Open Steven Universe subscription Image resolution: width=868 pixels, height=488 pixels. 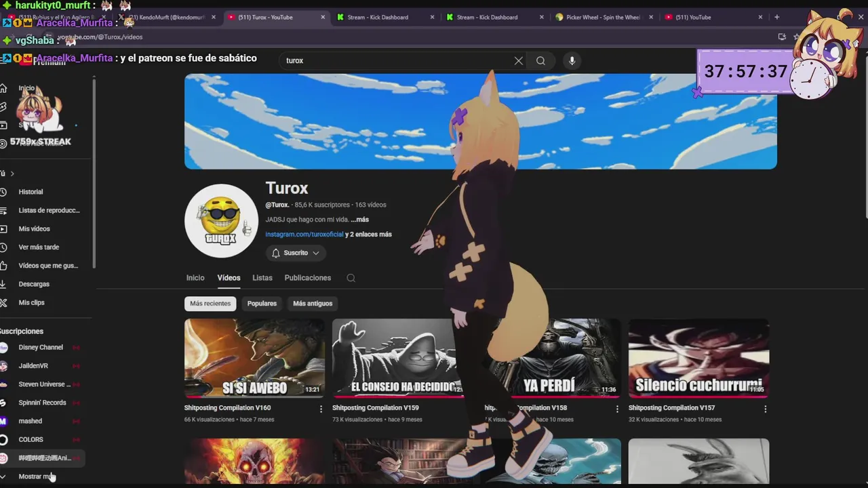tap(42, 384)
